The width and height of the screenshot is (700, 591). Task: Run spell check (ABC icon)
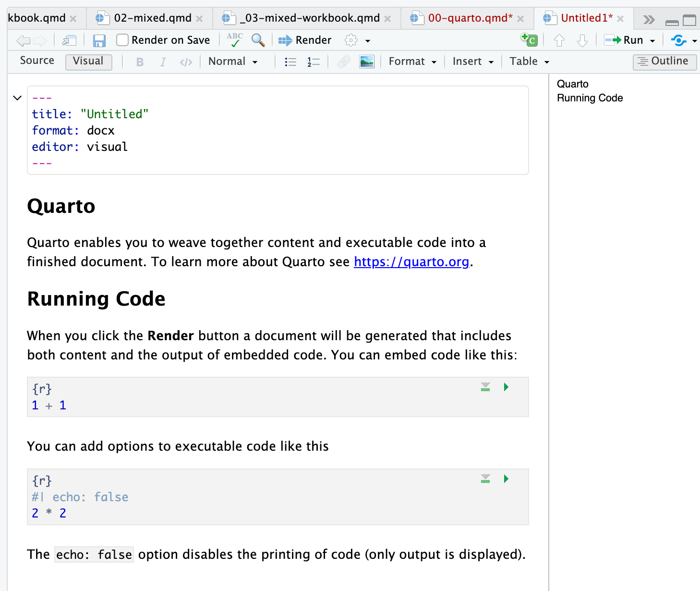tap(235, 40)
